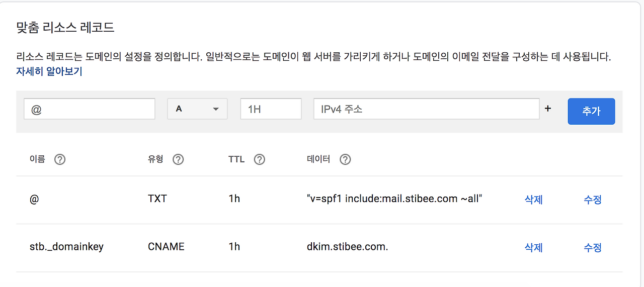Add another IPv4 address with plus icon
Image resolution: width=644 pixels, height=287 pixels.
click(548, 109)
